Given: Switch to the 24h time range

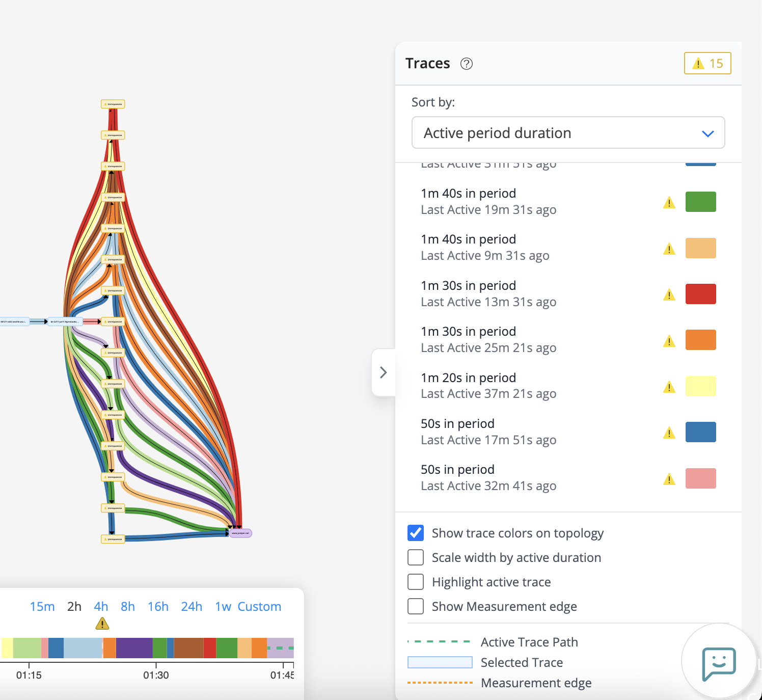Looking at the screenshot, I should pos(191,606).
